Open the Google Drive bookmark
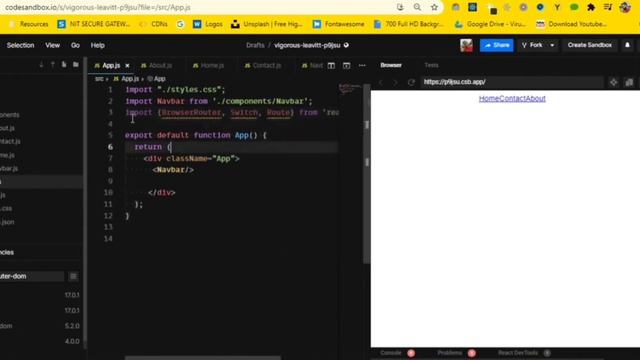This screenshot has height=360, width=640. pyautogui.click(x=490, y=24)
